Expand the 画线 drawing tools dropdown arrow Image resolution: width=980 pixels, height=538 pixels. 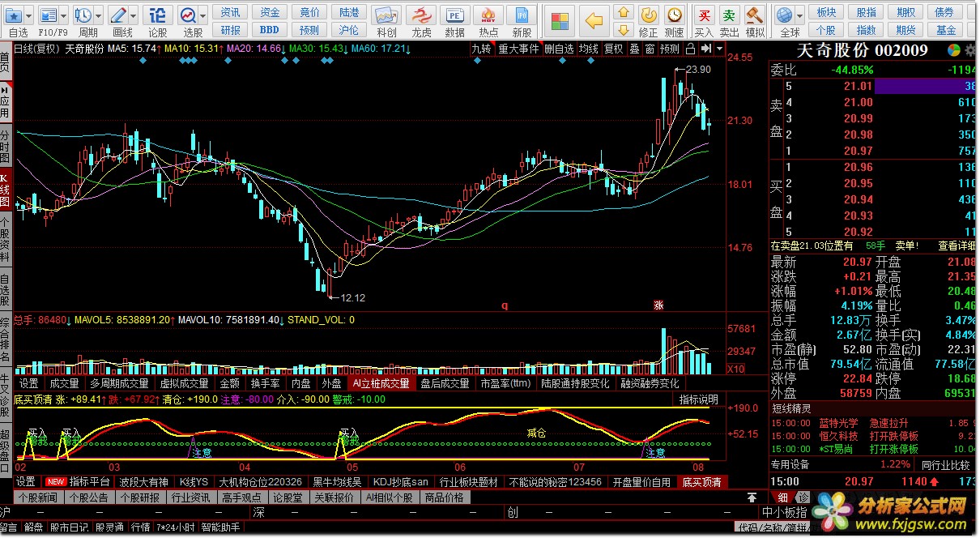tap(133, 15)
